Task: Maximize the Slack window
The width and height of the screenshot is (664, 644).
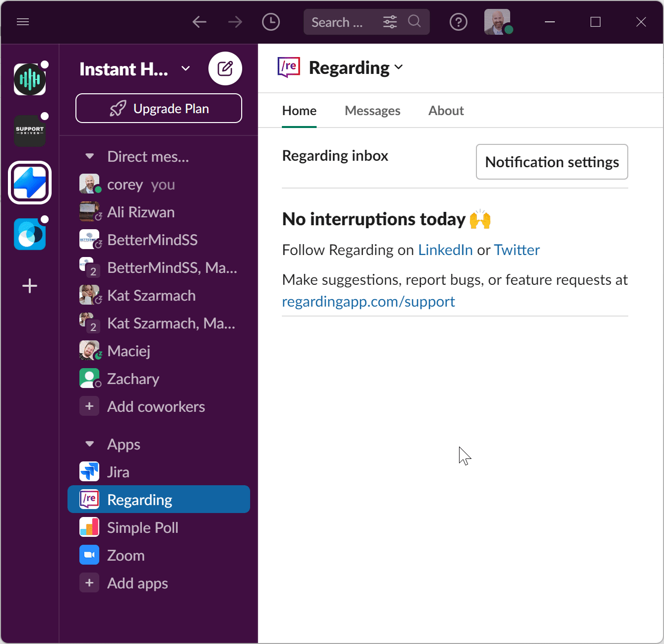Action: pyautogui.click(x=596, y=22)
